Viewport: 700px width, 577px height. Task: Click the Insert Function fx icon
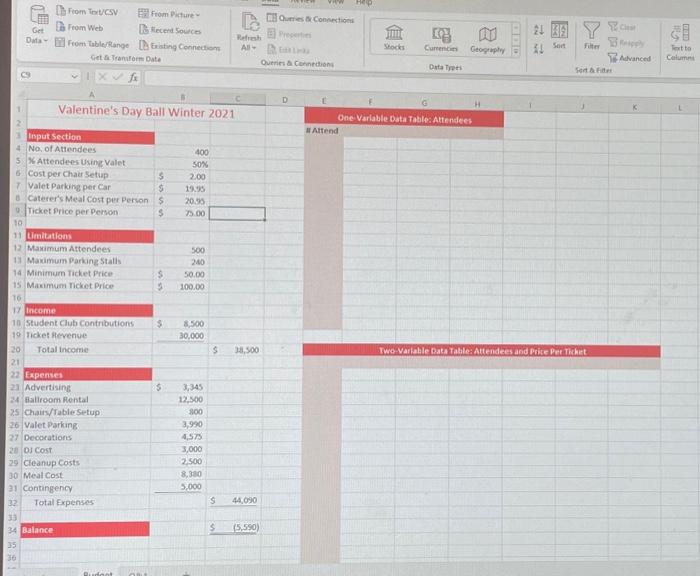pos(133,78)
